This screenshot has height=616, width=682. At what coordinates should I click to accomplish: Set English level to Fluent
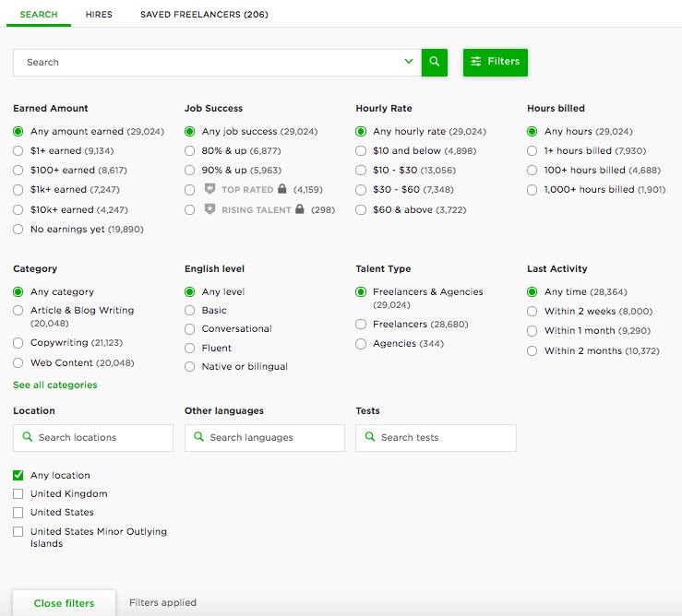click(x=189, y=348)
